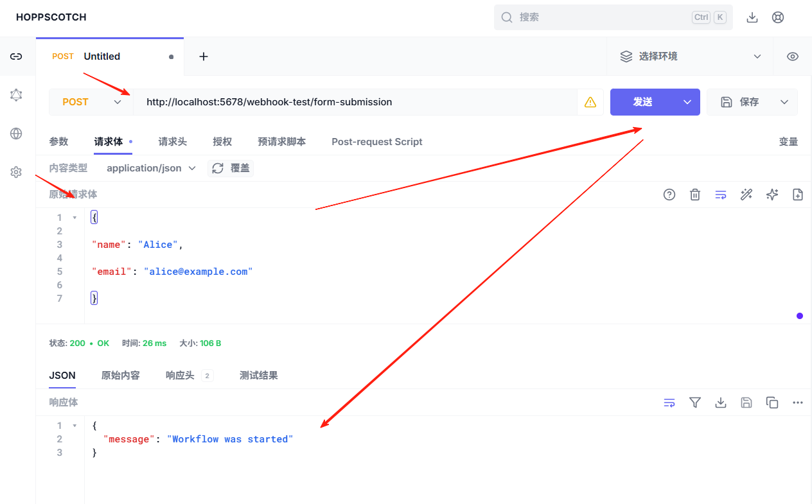This screenshot has width=812, height=504.
Task: Switch to the 预请求脚本 tab
Action: 281,142
